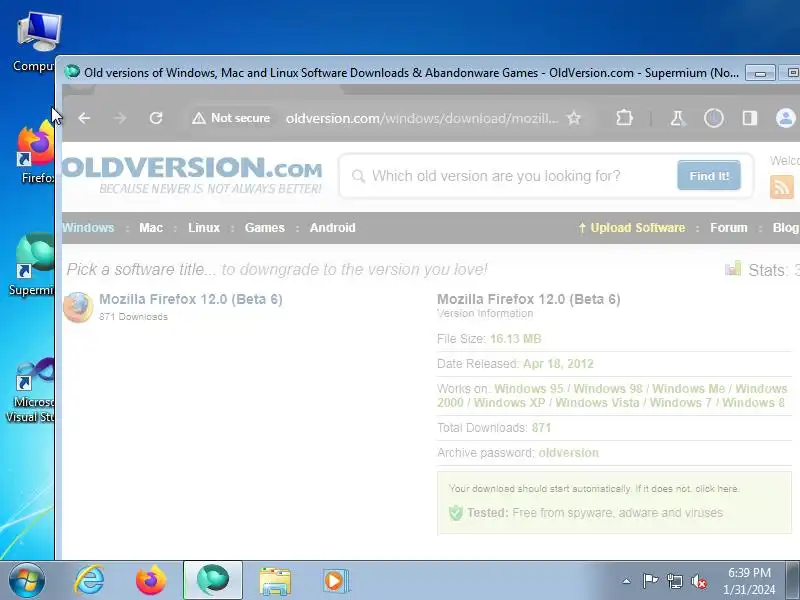Open the Blog nav link
Screen dimensions: 800x600
[786, 228]
